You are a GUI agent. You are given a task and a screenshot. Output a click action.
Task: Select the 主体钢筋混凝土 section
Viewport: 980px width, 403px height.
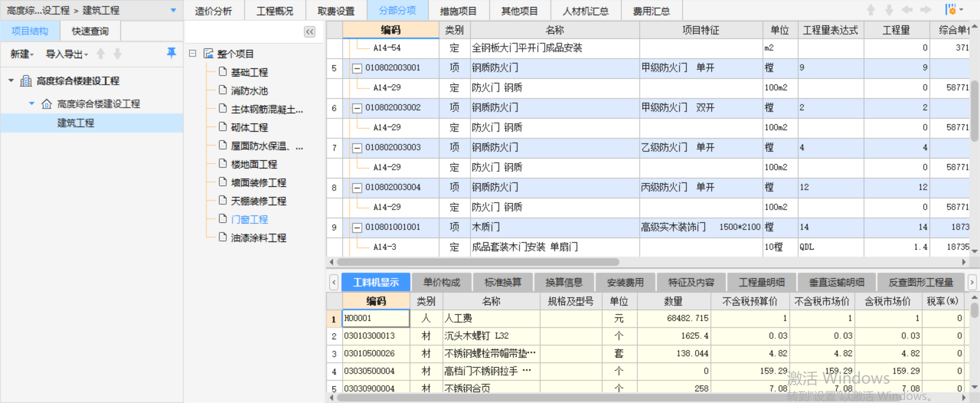coord(267,109)
